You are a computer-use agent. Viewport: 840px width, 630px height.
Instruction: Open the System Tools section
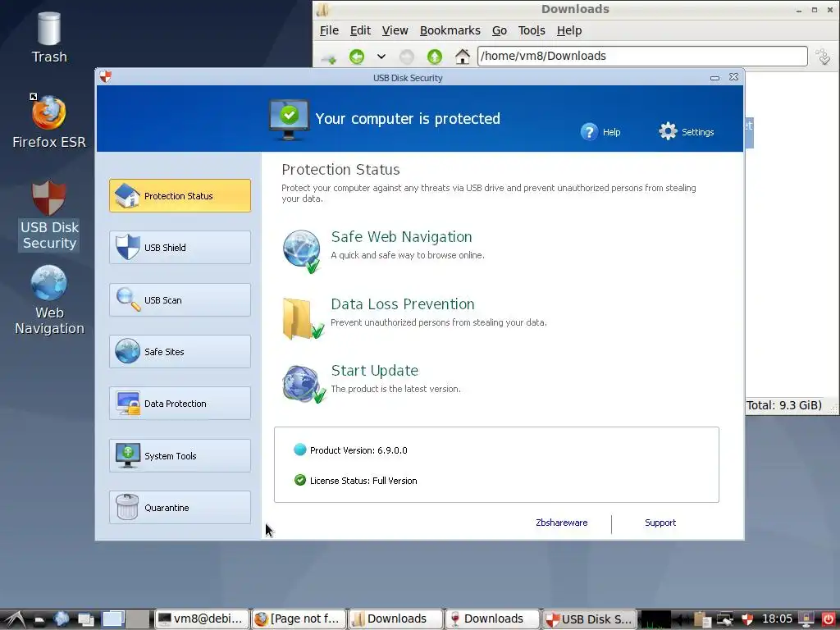180,456
